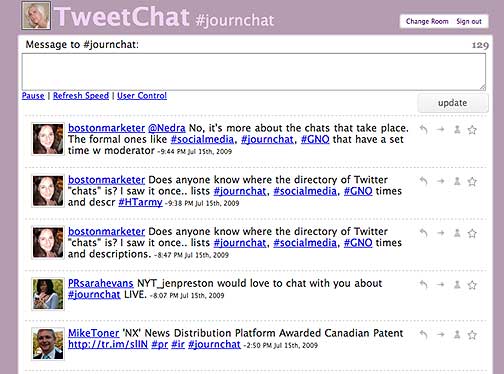Open user icon on the @Nedra tweet
This screenshot has width=504, height=374.
click(x=457, y=129)
